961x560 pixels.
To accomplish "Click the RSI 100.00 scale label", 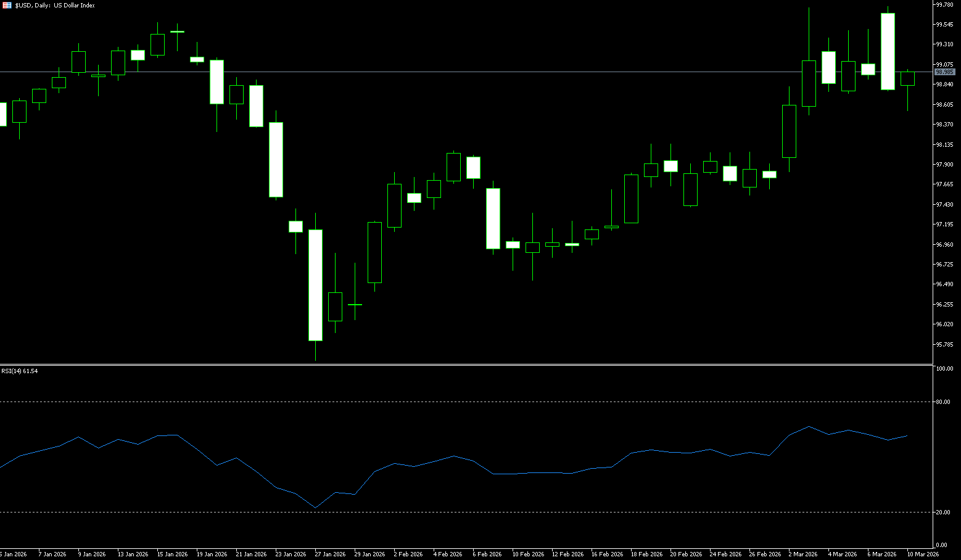I will tap(944, 369).
